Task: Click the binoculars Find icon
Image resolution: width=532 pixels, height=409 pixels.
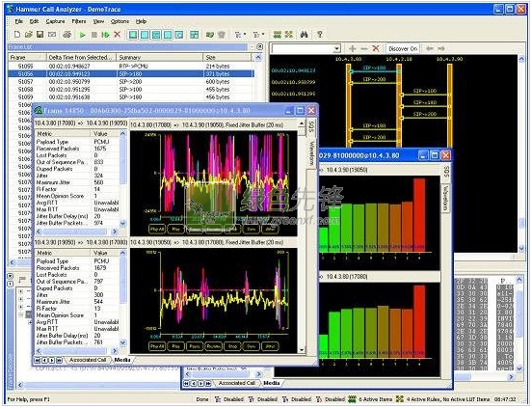Action: tap(304, 35)
